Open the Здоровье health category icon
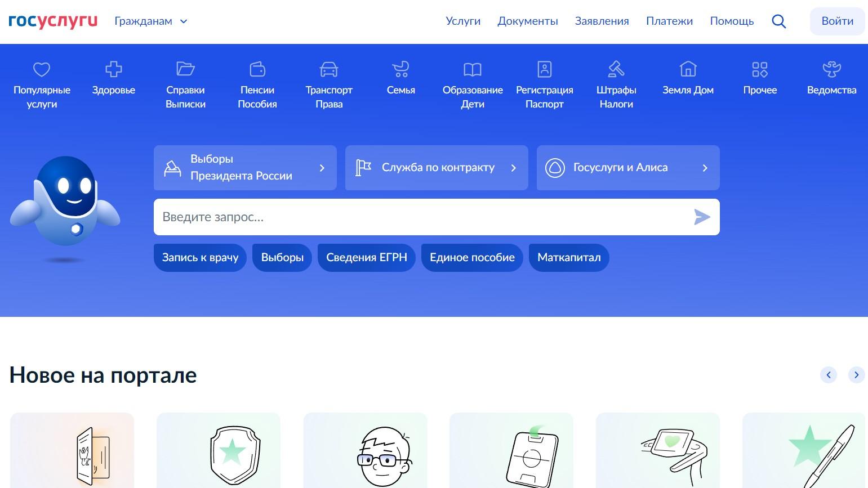This screenshot has width=868, height=488. [x=114, y=69]
